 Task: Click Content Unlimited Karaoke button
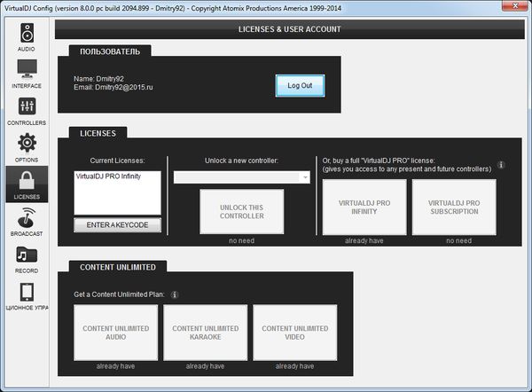point(206,333)
